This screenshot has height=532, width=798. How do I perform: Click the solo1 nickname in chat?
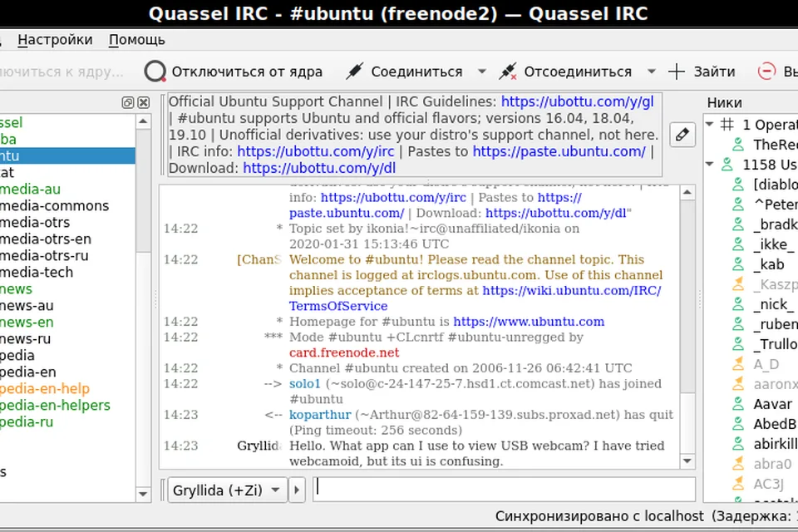pyautogui.click(x=305, y=384)
